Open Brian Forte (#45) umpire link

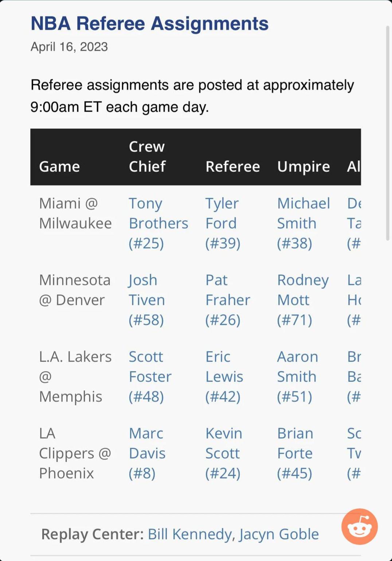point(295,453)
